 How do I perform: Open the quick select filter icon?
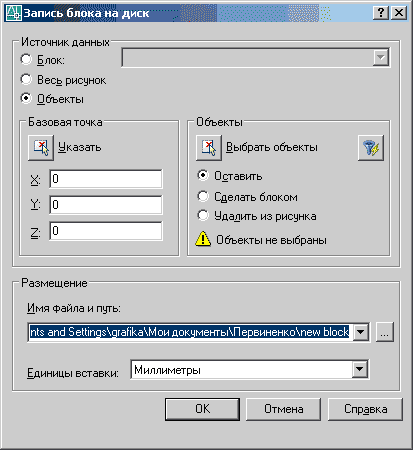371,148
